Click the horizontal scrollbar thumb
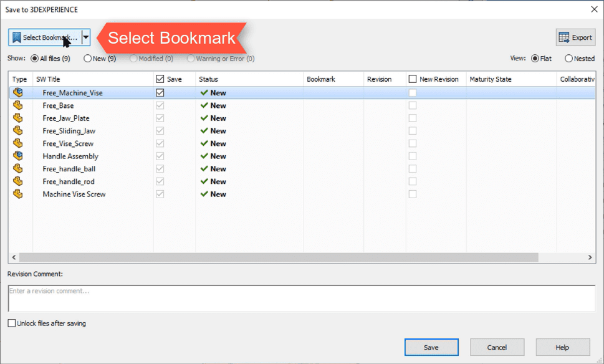Screen dimensions: 604x364 pyautogui.click(x=279, y=257)
